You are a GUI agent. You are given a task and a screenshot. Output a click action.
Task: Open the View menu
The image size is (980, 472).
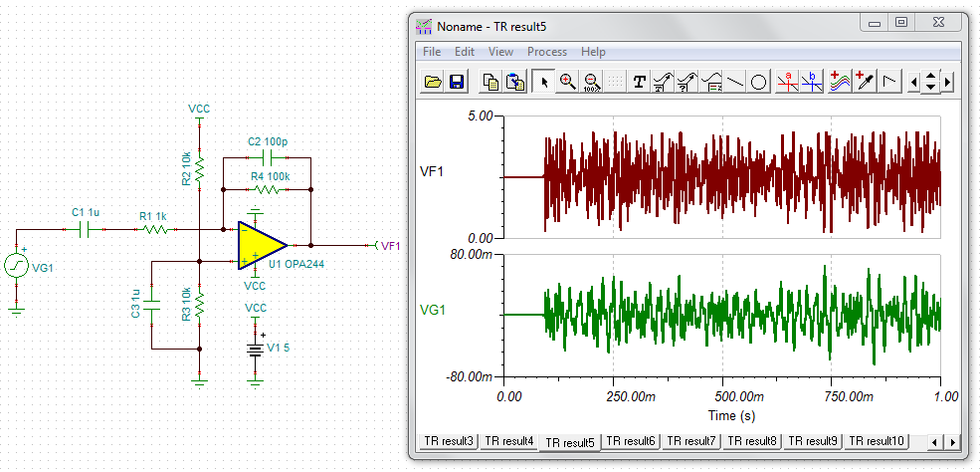click(x=500, y=52)
